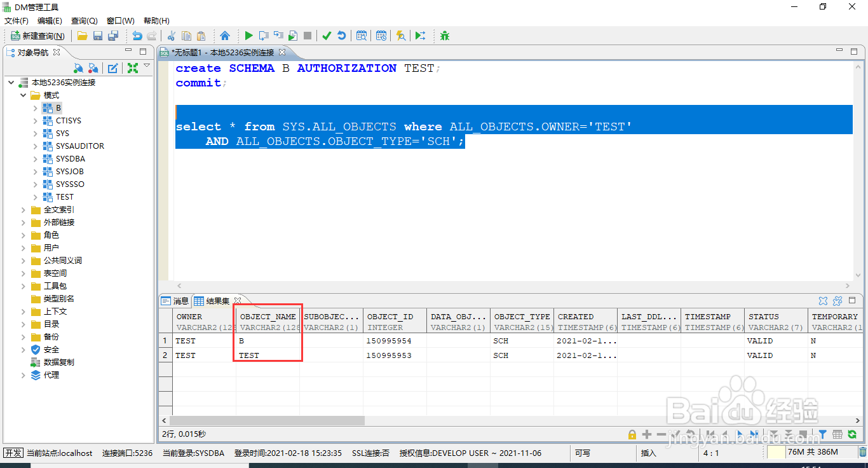Go to Home via house icon
This screenshot has height=468, width=868.
pos(225,36)
